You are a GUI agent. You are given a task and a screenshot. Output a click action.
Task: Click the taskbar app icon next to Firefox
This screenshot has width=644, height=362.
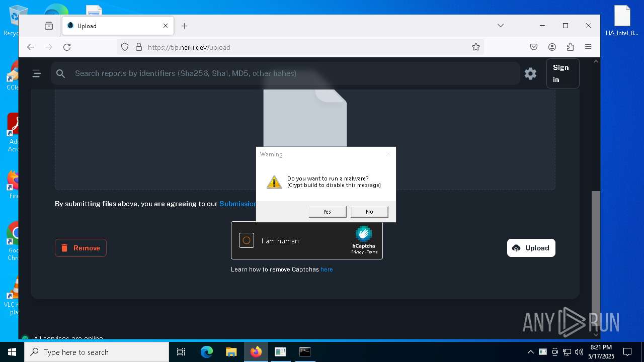[280, 352]
